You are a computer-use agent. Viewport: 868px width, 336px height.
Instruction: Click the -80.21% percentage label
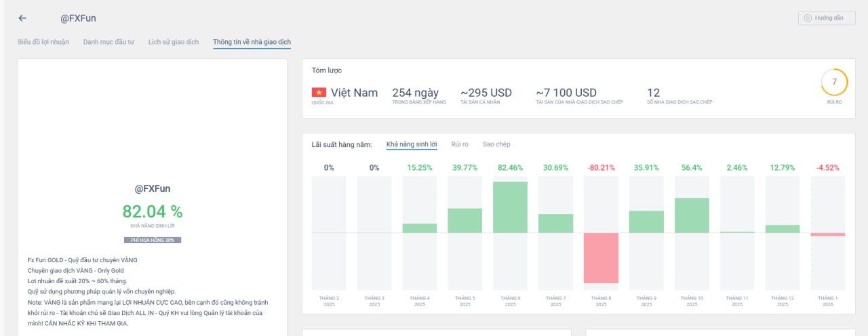tap(601, 167)
